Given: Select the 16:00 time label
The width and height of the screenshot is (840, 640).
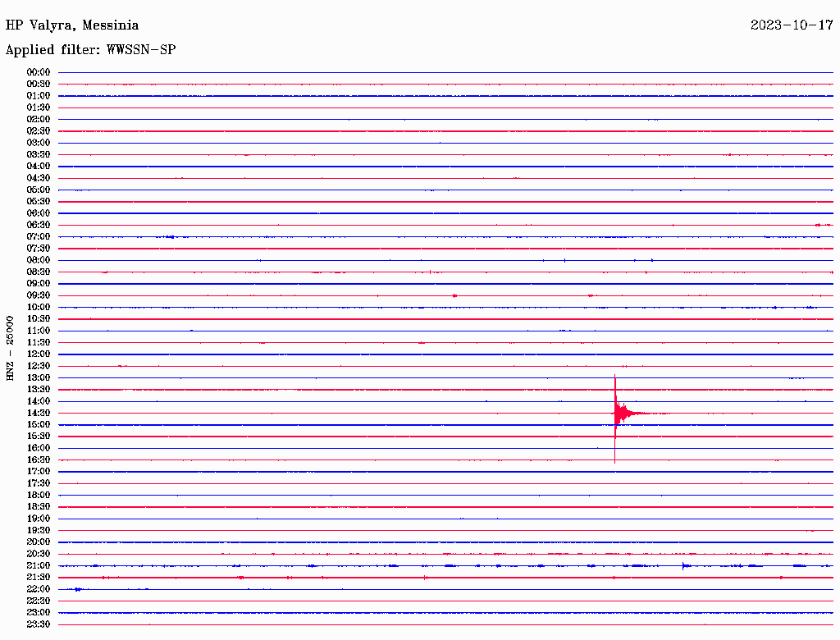Looking at the screenshot, I should pyautogui.click(x=39, y=448).
